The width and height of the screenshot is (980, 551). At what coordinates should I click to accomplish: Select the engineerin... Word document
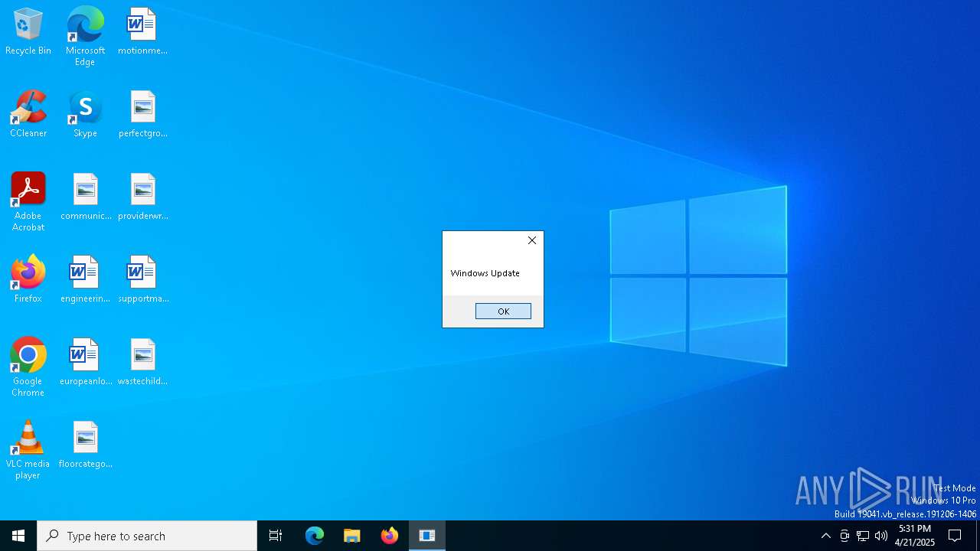point(85,279)
